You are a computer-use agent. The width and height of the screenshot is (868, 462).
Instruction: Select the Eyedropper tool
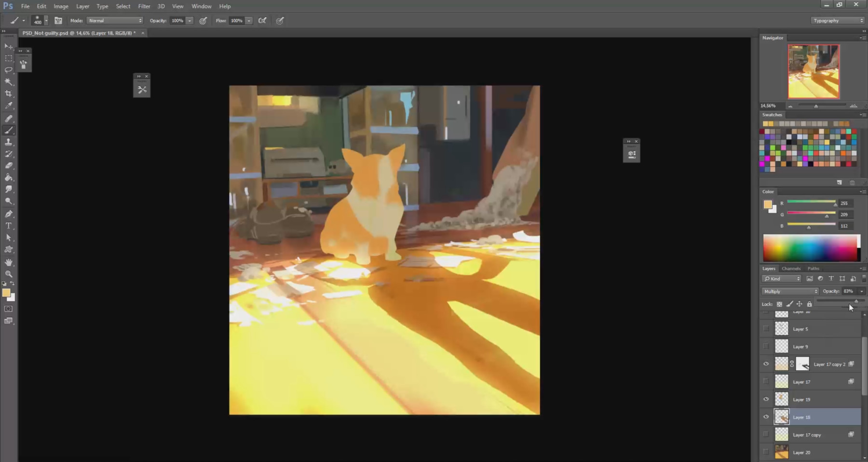coord(9,106)
